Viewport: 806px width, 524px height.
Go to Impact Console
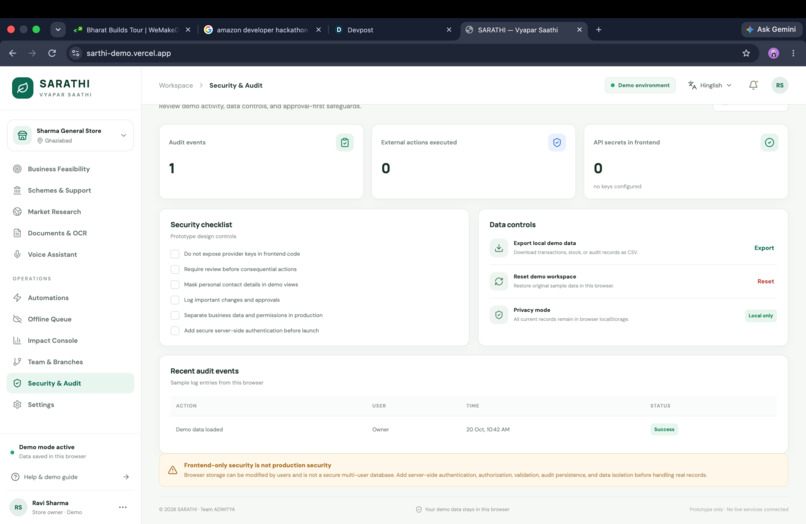(x=70, y=340)
